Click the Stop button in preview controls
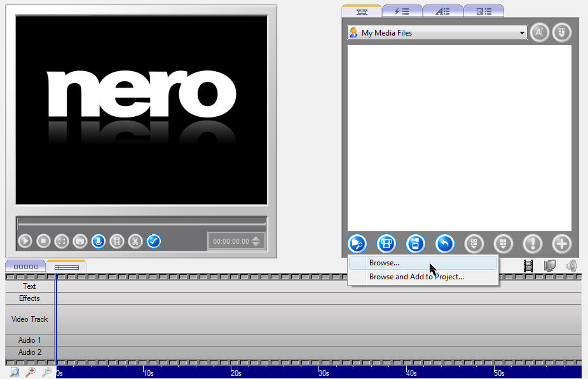Viewport: 588px width, 379px height. tap(43, 241)
